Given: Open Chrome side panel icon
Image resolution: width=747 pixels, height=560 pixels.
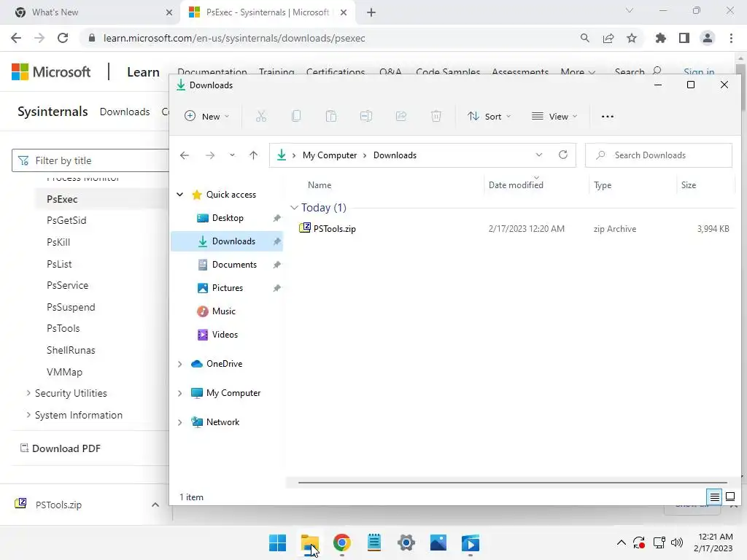Looking at the screenshot, I should pos(684,38).
